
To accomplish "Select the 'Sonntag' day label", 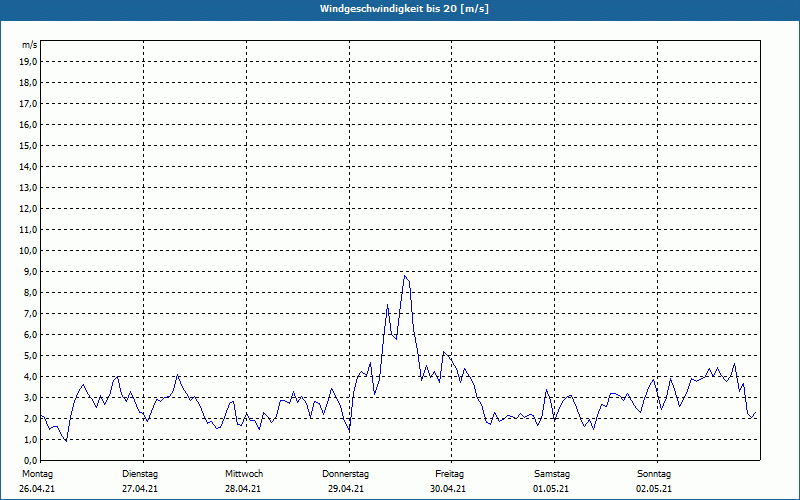I will pos(654,474).
